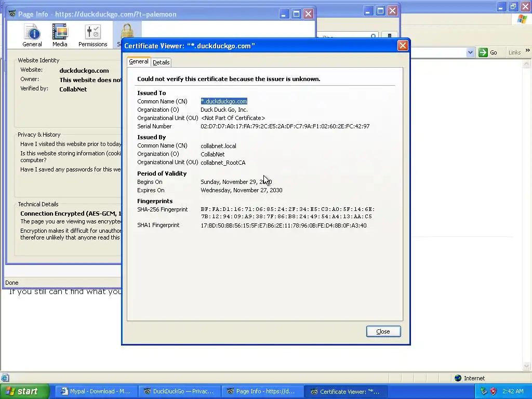This screenshot has width=532, height=399.
Task: Click the issuer unknown warning message
Action: pyautogui.click(x=229, y=79)
